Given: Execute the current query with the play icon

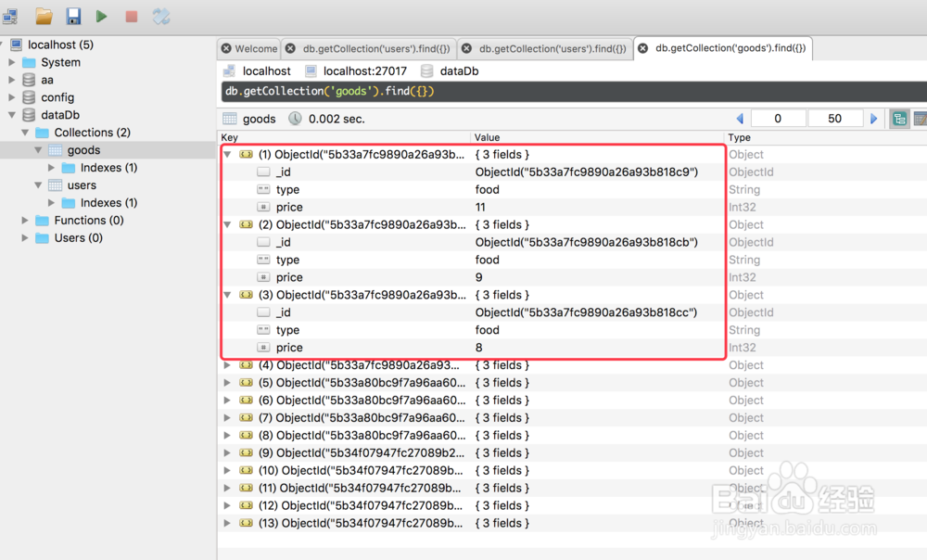Looking at the screenshot, I should coord(102,15).
